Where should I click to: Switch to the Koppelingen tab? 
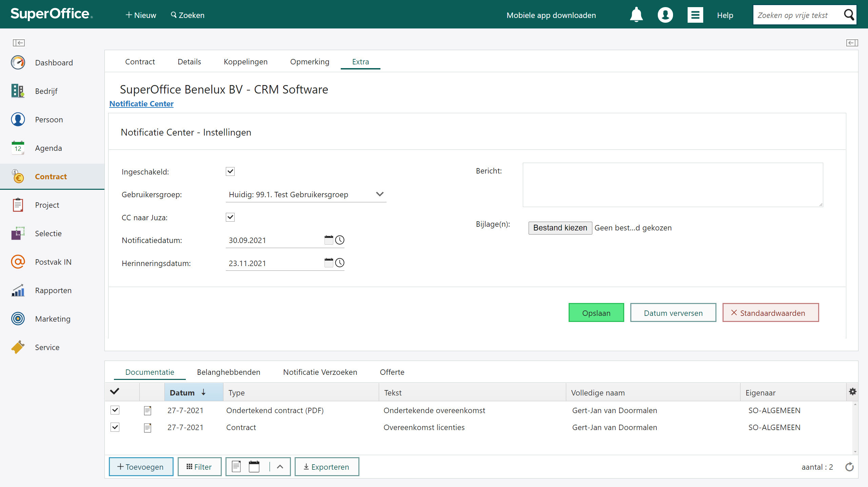coord(245,62)
